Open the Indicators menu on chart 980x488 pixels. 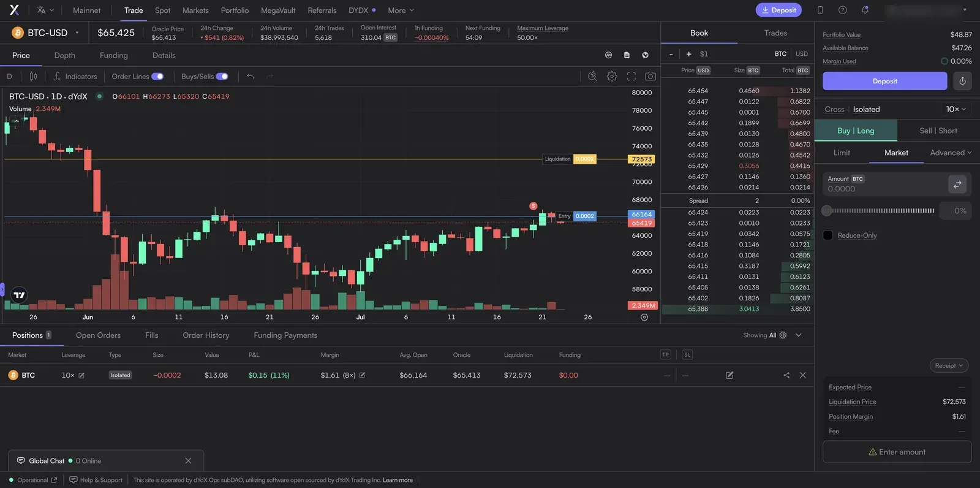point(75,77)
